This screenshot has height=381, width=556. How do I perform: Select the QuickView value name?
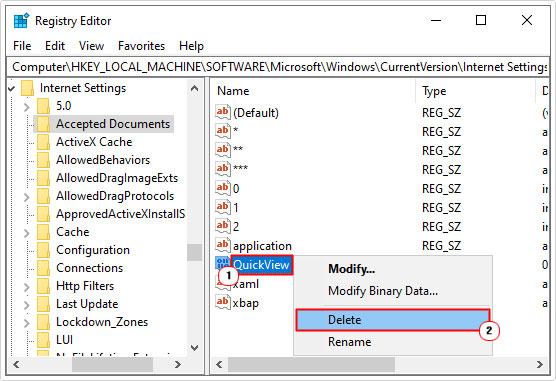click(x=262, y=265)
